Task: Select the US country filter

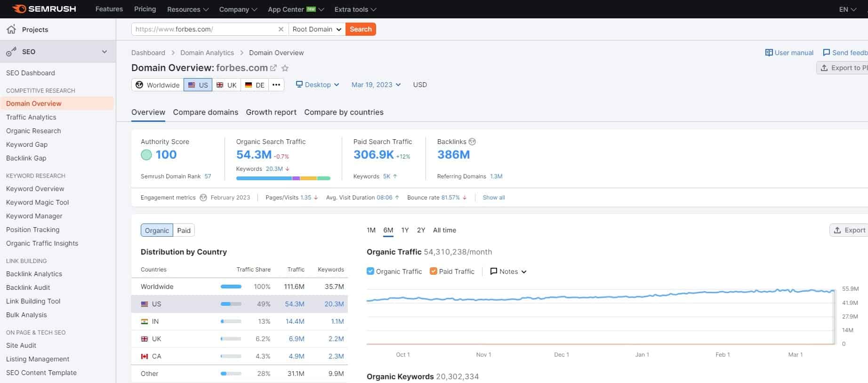Action: (x=198, y=85)
